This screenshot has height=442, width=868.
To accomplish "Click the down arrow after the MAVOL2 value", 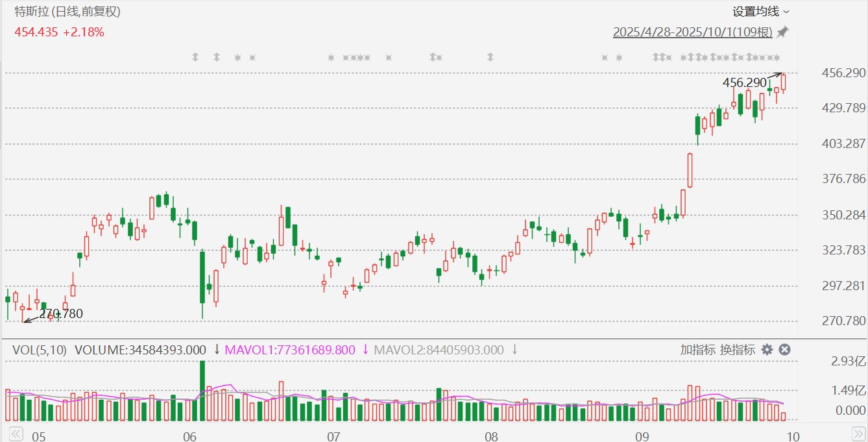I will 514,350.
